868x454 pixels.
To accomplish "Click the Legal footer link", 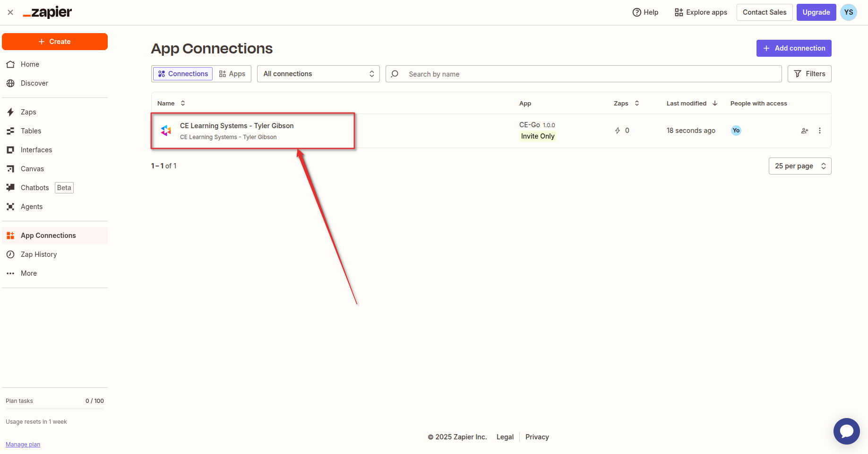I will click(505, 437).
